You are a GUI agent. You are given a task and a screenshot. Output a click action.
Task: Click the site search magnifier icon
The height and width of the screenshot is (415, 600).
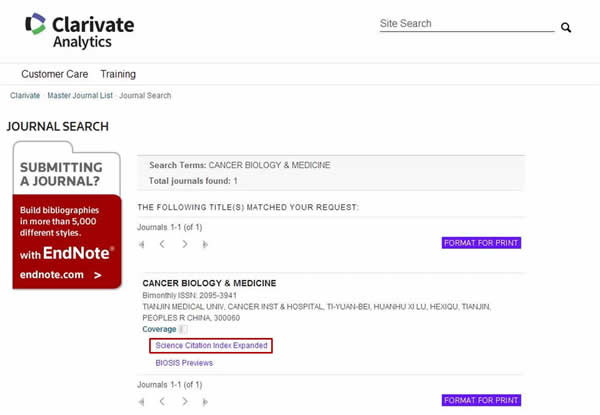(x=566, y=28)
